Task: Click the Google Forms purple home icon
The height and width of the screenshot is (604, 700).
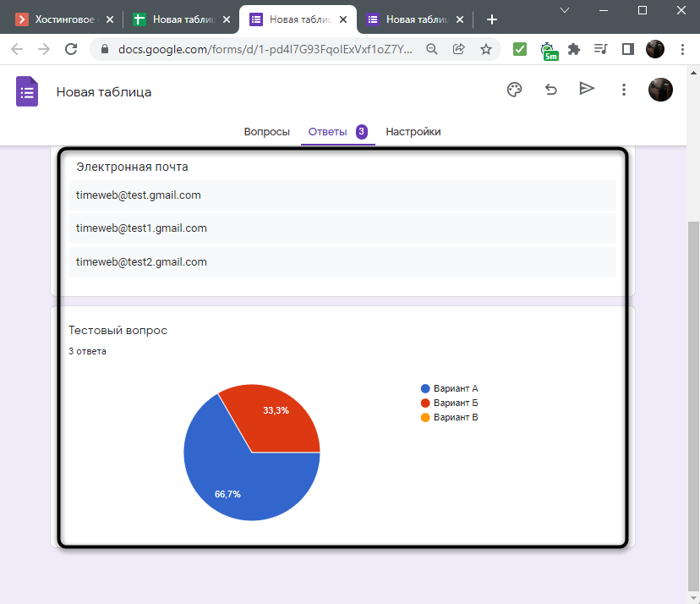Action: [27, 91]
